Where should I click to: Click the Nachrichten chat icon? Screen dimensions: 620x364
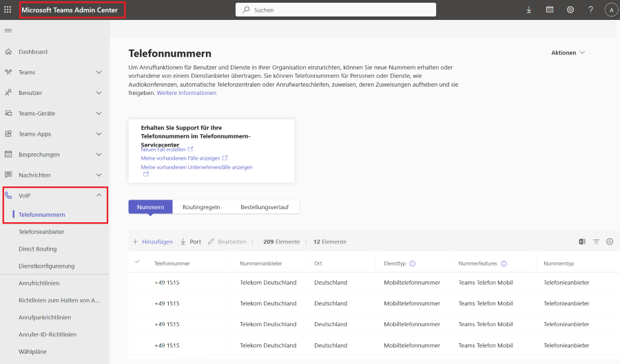[8, 175]
